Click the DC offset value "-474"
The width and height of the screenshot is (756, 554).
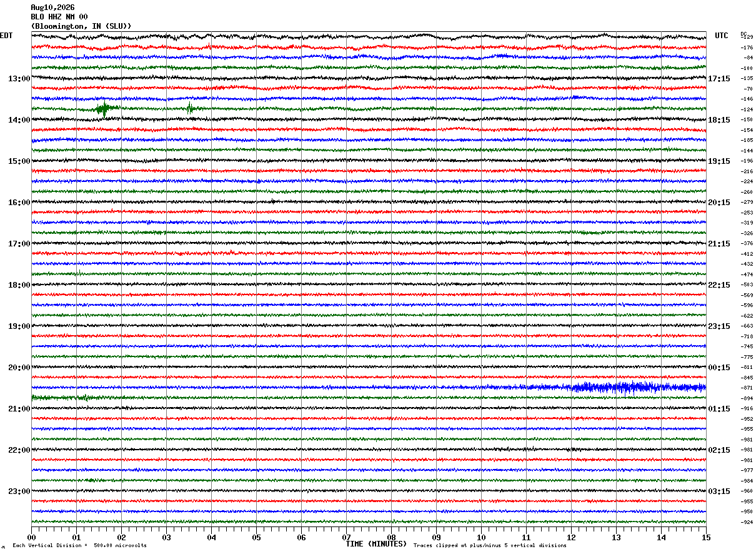[x=747, y=274]
